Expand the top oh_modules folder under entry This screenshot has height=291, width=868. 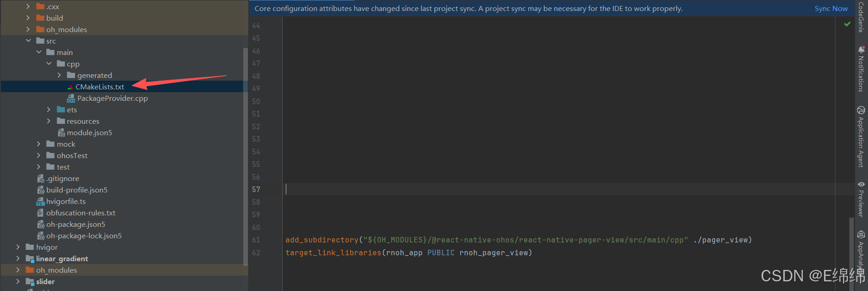pyautogui.click(x=28, y=29)
